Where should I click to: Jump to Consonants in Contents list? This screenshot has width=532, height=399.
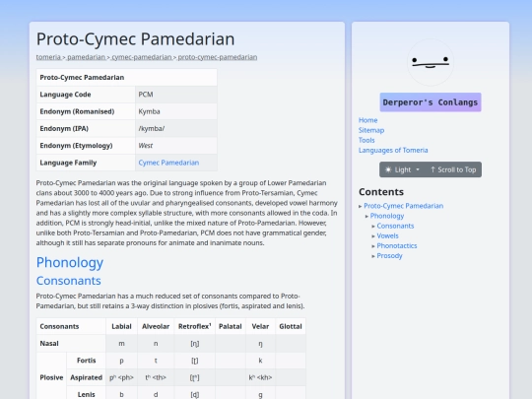point(395,226)
